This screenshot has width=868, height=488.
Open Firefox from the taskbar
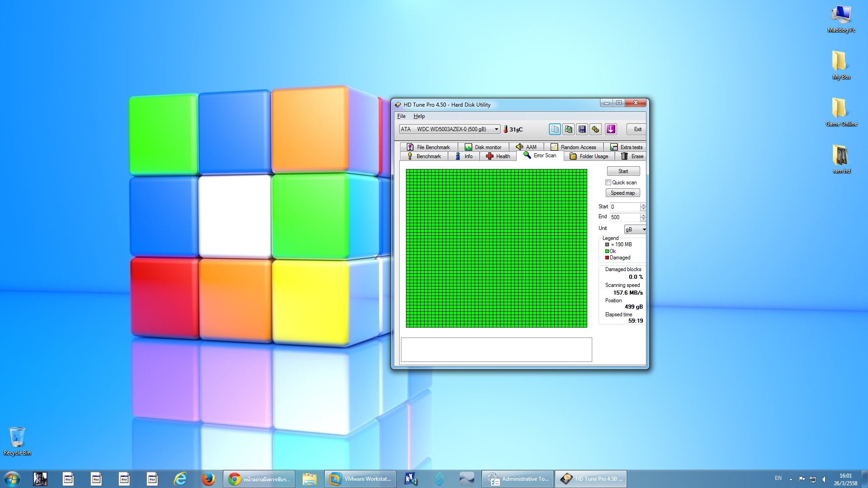pos(208,479)
